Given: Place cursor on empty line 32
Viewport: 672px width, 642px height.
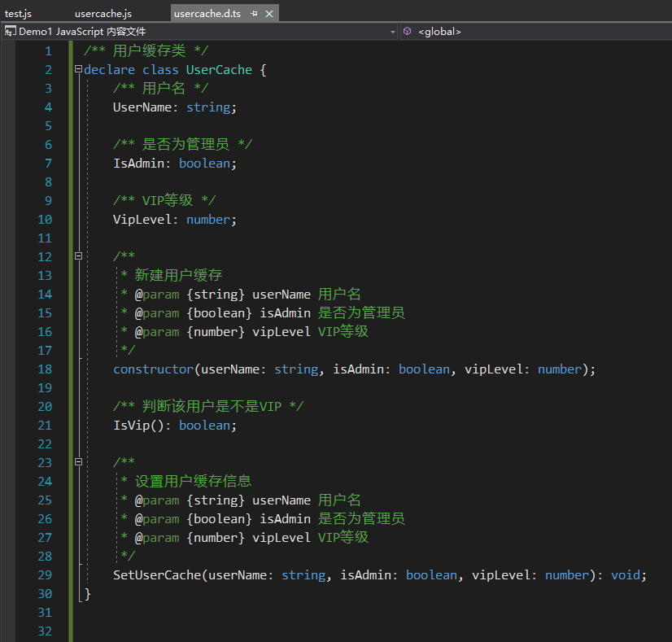Looking at the screenshot, I should pos(244,631).
